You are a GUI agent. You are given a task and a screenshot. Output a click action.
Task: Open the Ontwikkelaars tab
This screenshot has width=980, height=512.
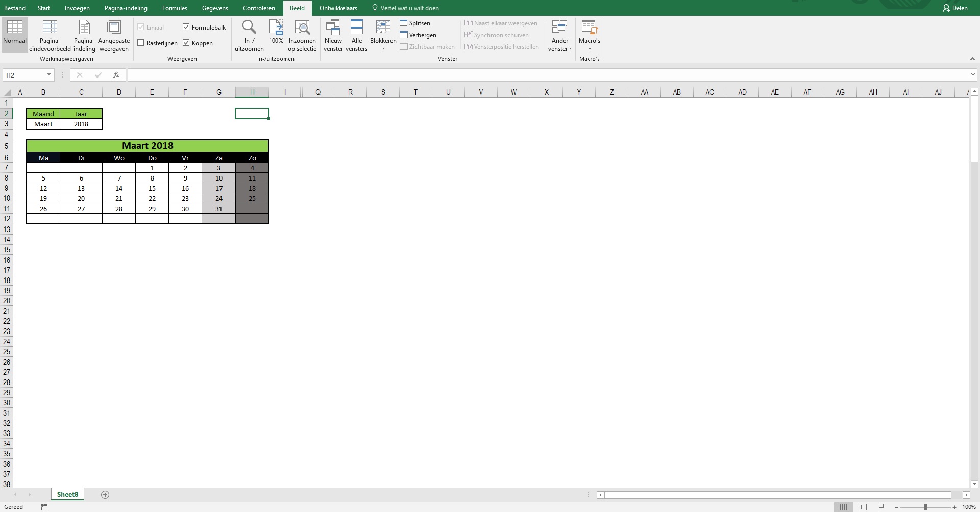point(338,8)
